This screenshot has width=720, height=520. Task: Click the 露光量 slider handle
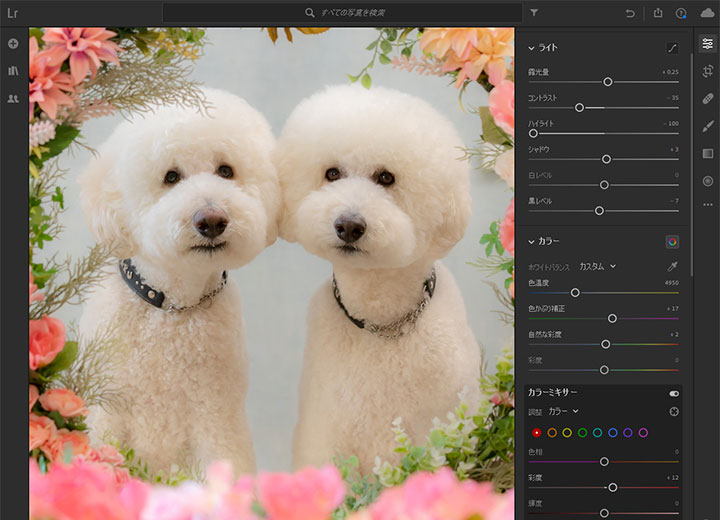[x=607, y=81]
